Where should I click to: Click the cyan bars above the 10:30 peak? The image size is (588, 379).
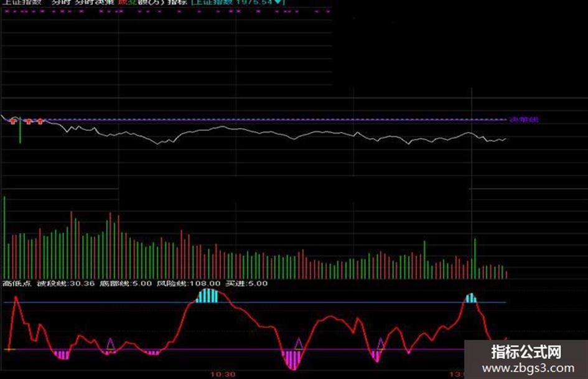208,296
